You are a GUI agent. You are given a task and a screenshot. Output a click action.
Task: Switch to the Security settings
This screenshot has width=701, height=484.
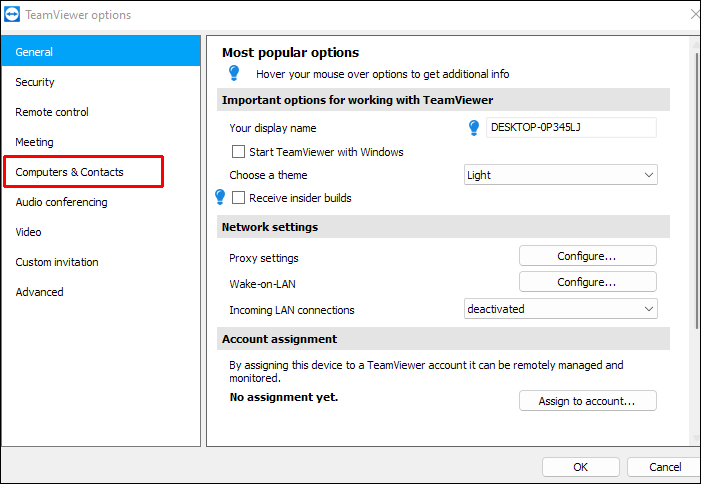[35, 82]
